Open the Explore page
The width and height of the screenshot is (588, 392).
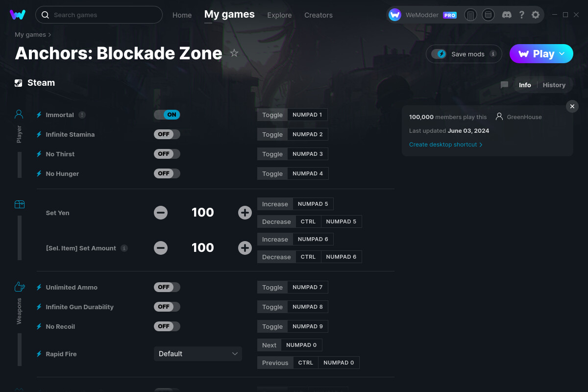[x=279, y=15]
